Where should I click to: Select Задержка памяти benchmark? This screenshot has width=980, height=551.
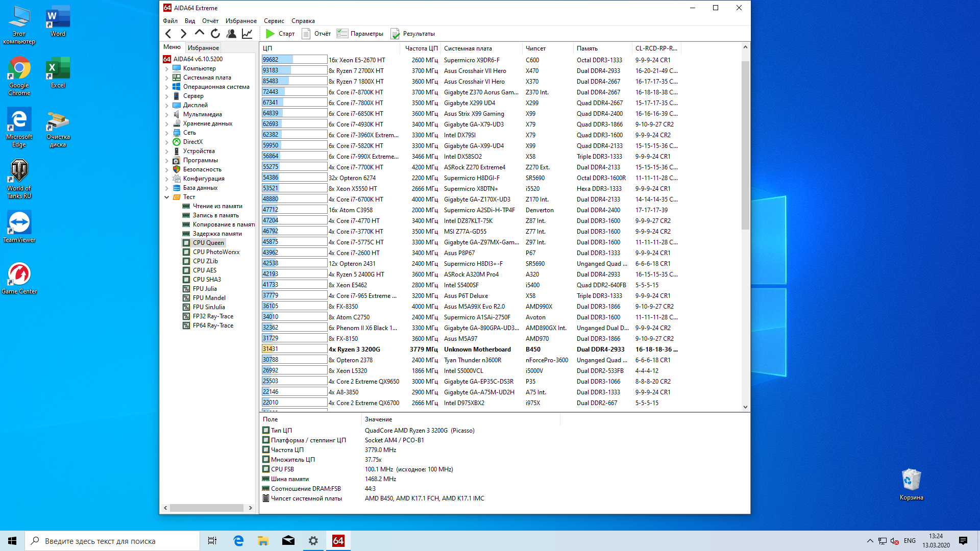pyautogui.click(x=217, y=234)
